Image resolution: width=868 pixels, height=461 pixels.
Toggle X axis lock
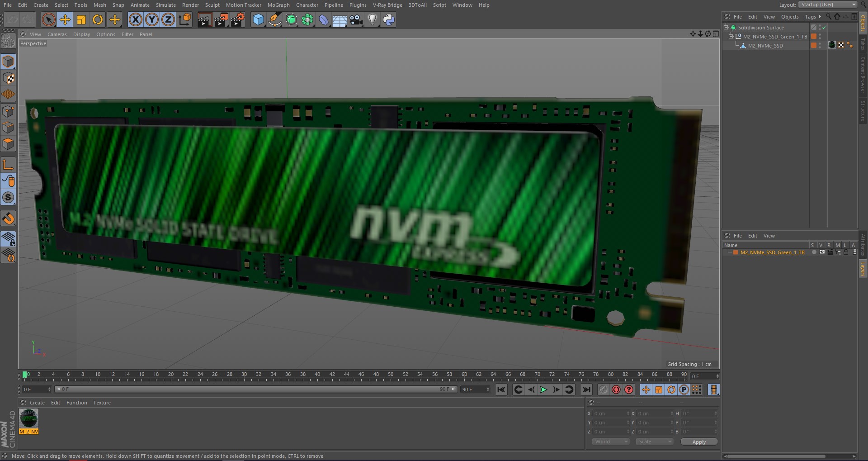pyautogui.click(x=135, y=19)
